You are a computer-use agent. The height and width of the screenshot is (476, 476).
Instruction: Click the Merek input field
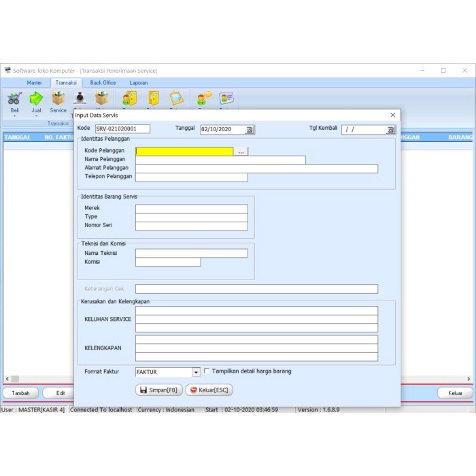coord(192,209)
